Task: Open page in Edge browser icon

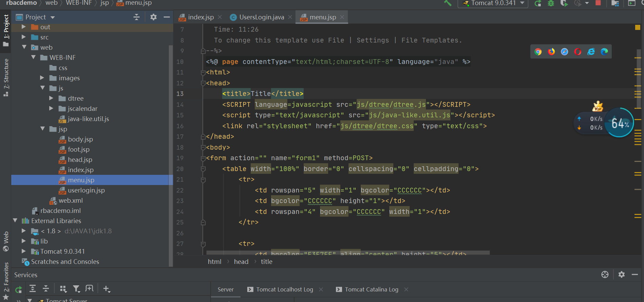Action: (x=604, y=52)
